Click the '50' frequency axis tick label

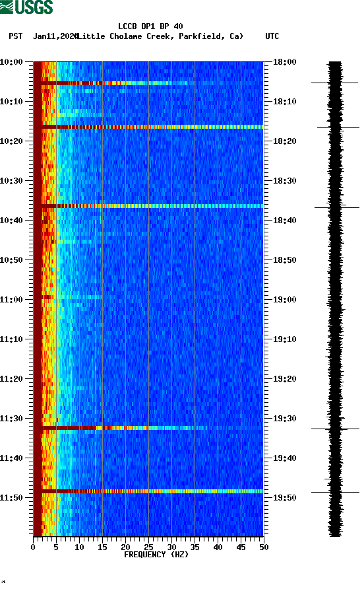pos(264,547)
